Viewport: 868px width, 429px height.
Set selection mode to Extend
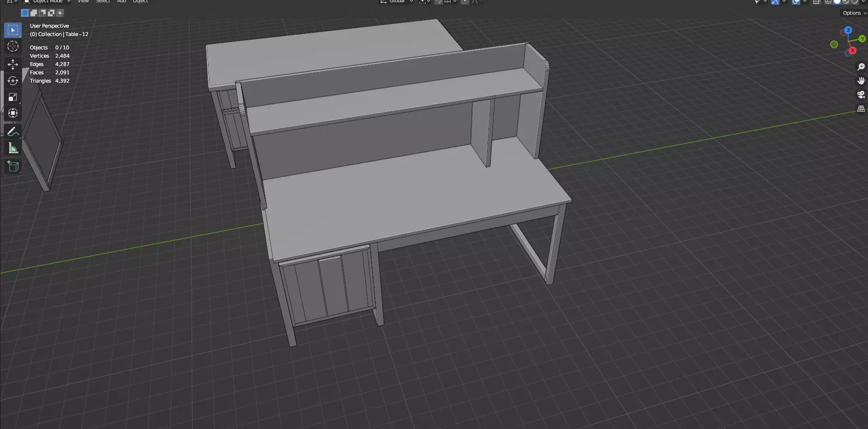point(34,13)
